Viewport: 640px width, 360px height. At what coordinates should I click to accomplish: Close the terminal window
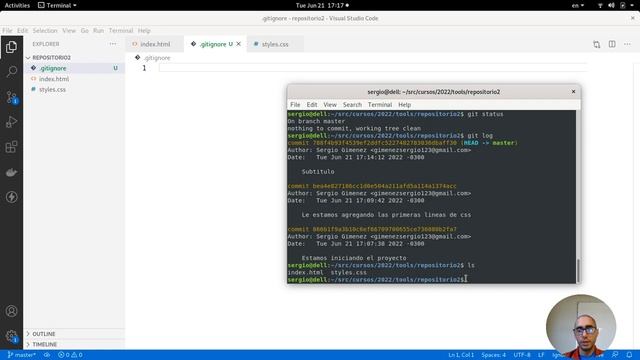point(573,92)
